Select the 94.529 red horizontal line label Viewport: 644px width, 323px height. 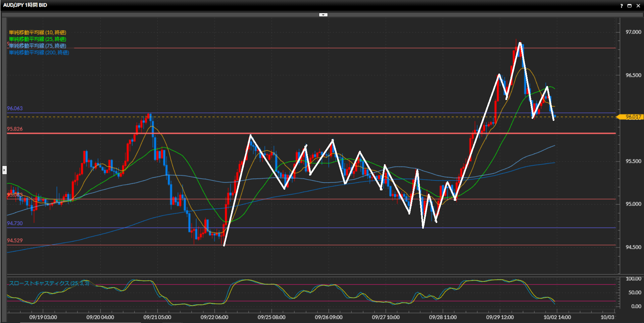pyautogui.click(x=15, y=240)
